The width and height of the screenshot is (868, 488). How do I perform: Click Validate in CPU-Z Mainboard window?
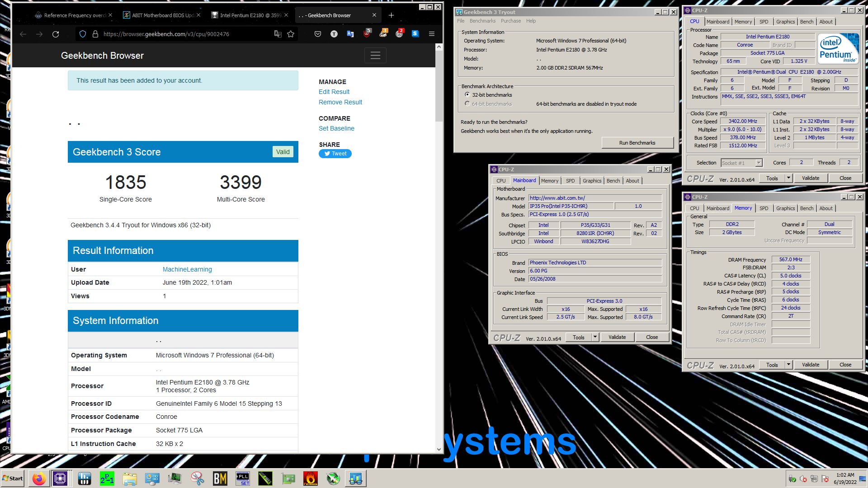[x=617, y=337]
